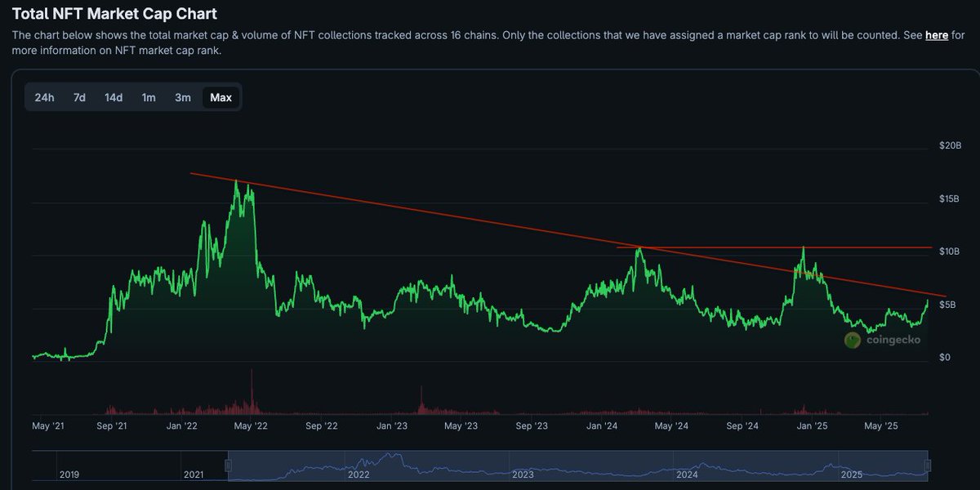Click the $5B y-axis label
Screen dimensions: 980x490
click(947, 305)
